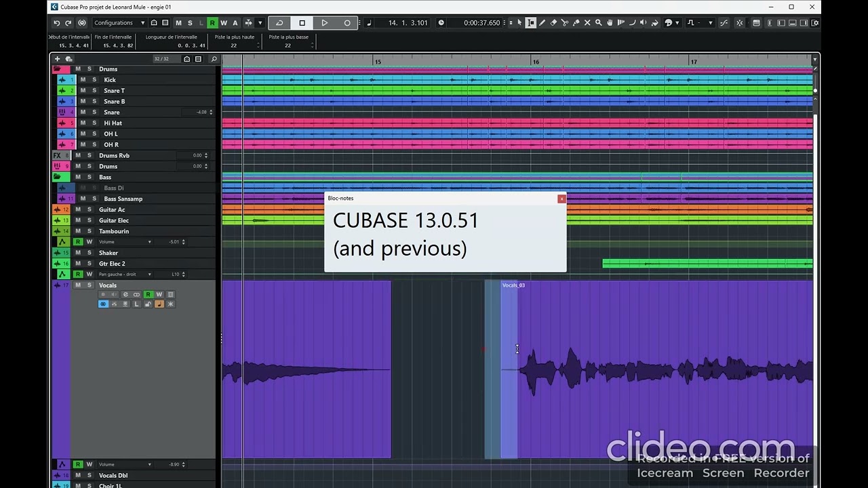The width and height of the screenshot is (868, 488).
Task: Mute the Hi Hat track
Action: coord(83,123)
